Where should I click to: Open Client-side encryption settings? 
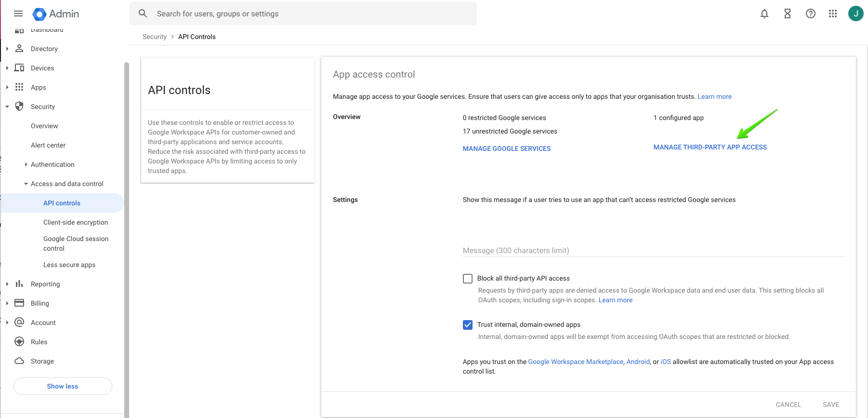pos(76,222)
